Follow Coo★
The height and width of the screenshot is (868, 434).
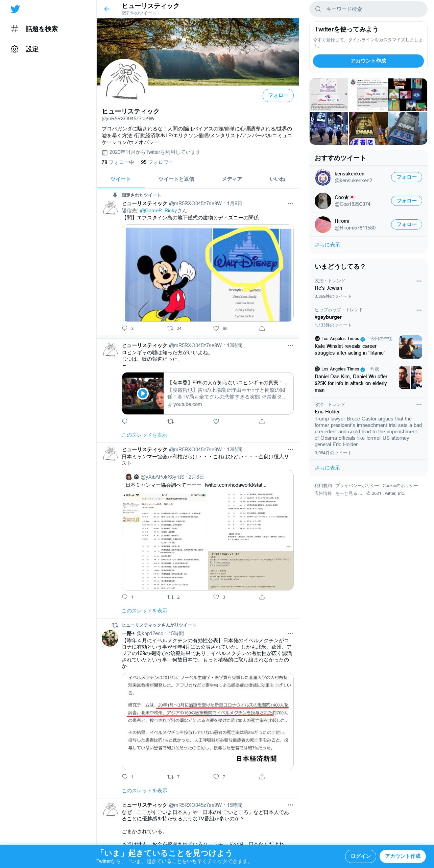click(x=406, y=201)
